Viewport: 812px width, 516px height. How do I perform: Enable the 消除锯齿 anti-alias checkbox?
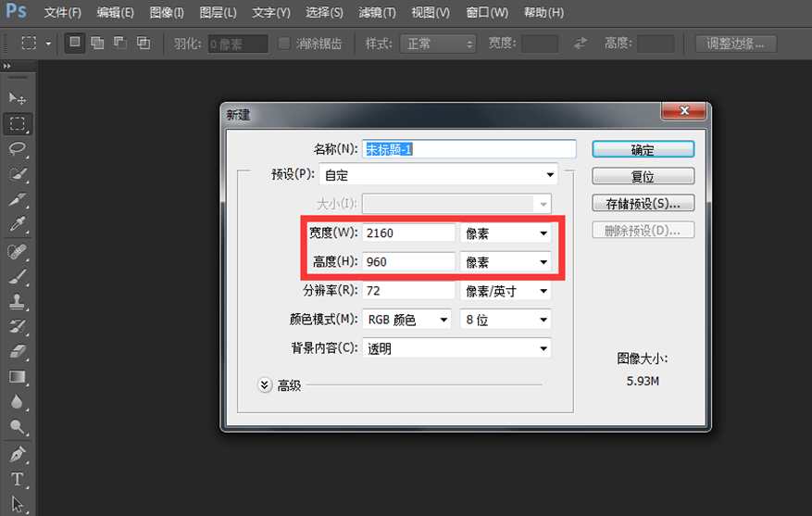tap(284, 43)
